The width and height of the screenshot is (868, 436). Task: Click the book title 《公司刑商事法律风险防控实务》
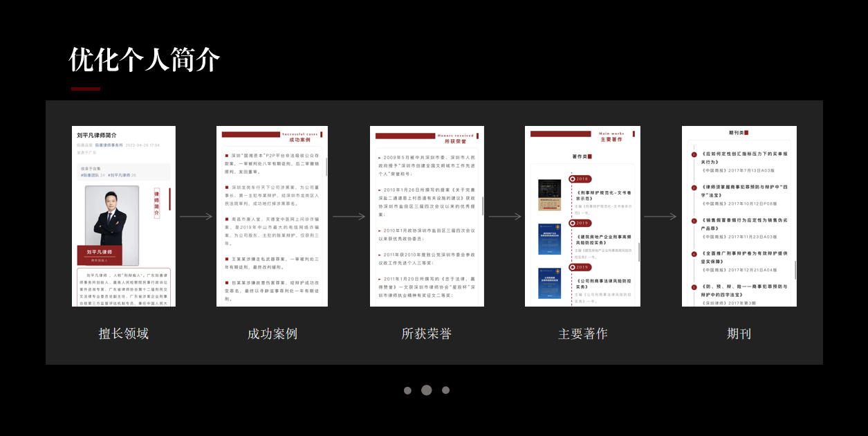(604, 283)
